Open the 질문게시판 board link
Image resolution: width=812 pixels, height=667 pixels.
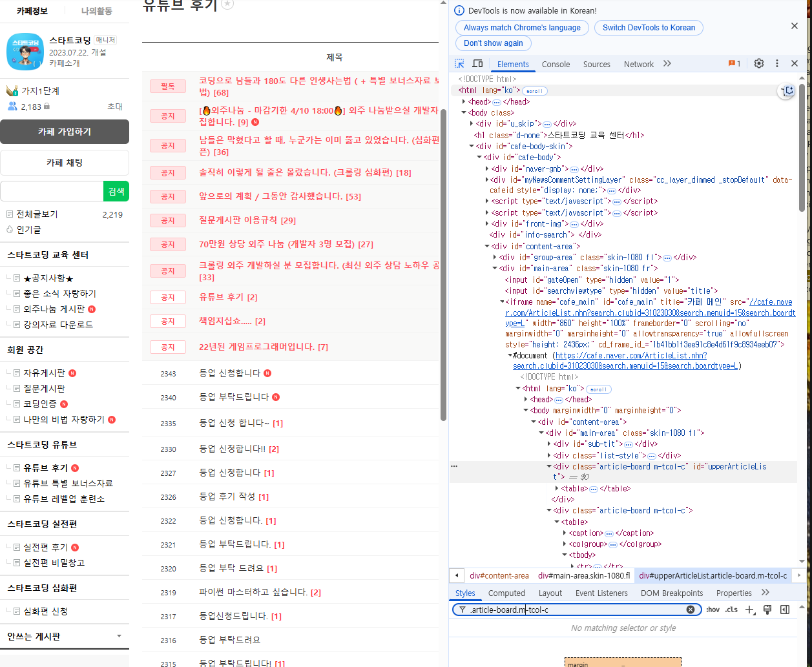tap(44, 389)
